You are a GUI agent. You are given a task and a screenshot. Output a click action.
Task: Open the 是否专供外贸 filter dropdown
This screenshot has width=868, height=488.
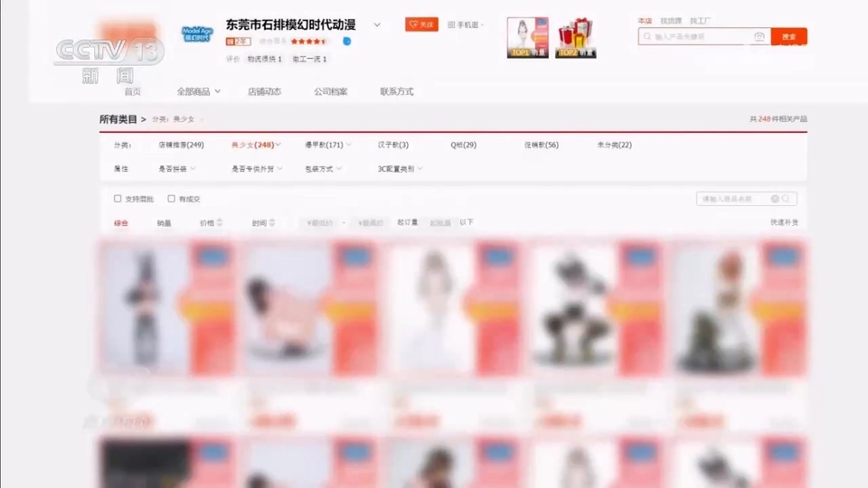(257, 169)
